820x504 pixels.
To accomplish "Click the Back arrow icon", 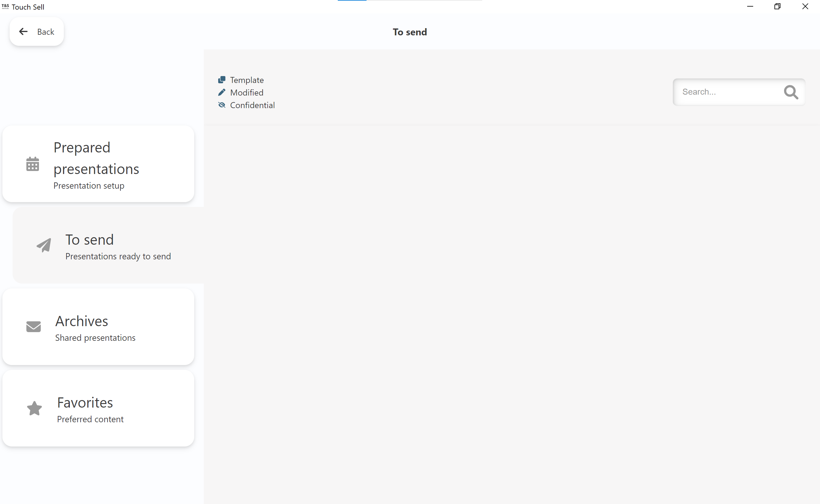I will 23,32.
